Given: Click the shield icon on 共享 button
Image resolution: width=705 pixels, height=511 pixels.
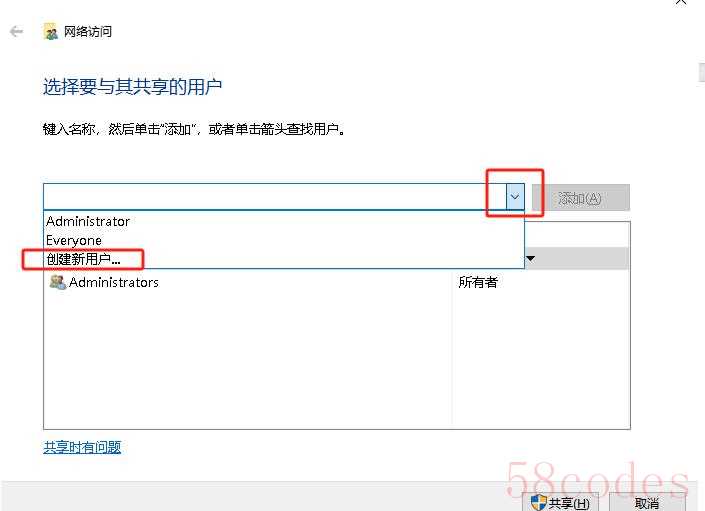Looking at the screenshot, I should coord(538,502).
